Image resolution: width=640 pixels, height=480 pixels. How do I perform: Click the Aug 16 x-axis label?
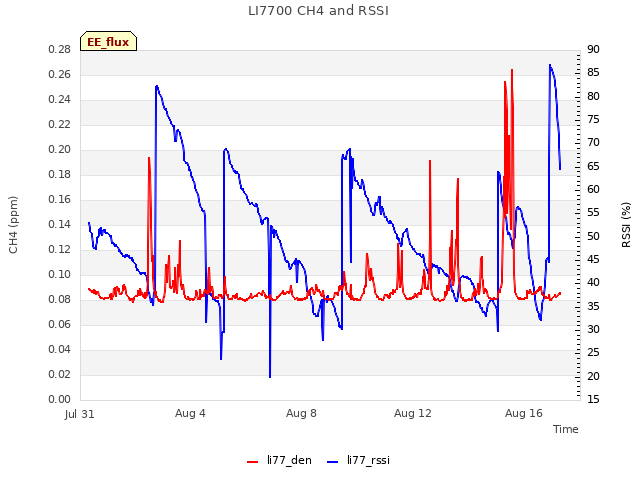(524, 413)
